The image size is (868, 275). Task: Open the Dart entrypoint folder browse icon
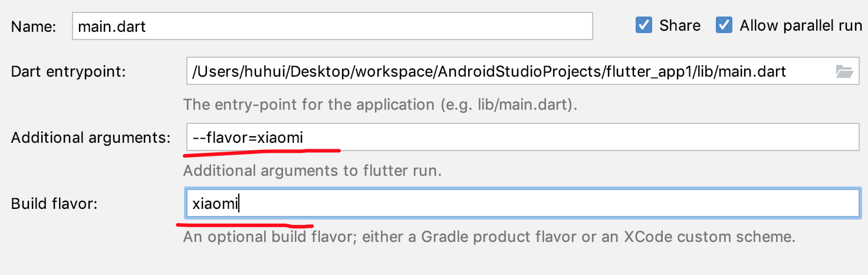[x=844, y=72]
